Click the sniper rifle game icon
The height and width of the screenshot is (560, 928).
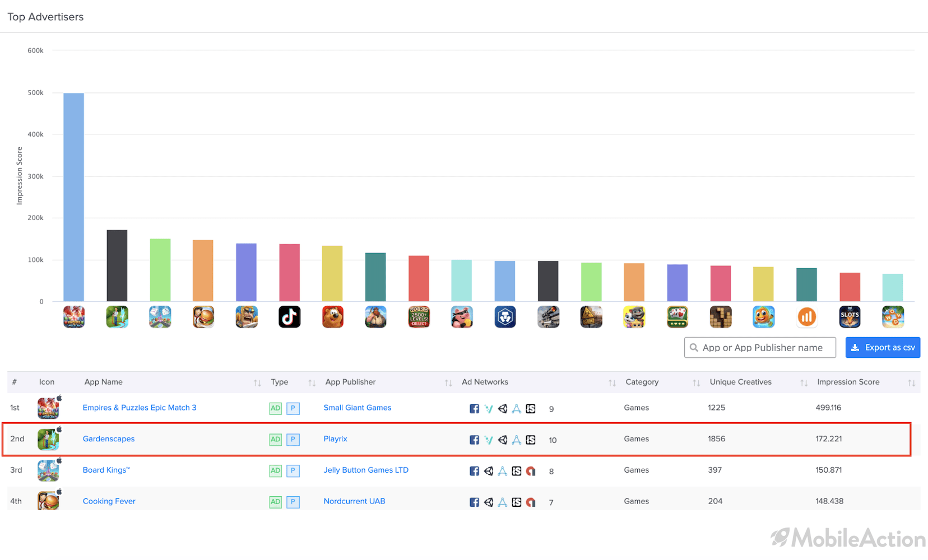(x=548, y=317)
